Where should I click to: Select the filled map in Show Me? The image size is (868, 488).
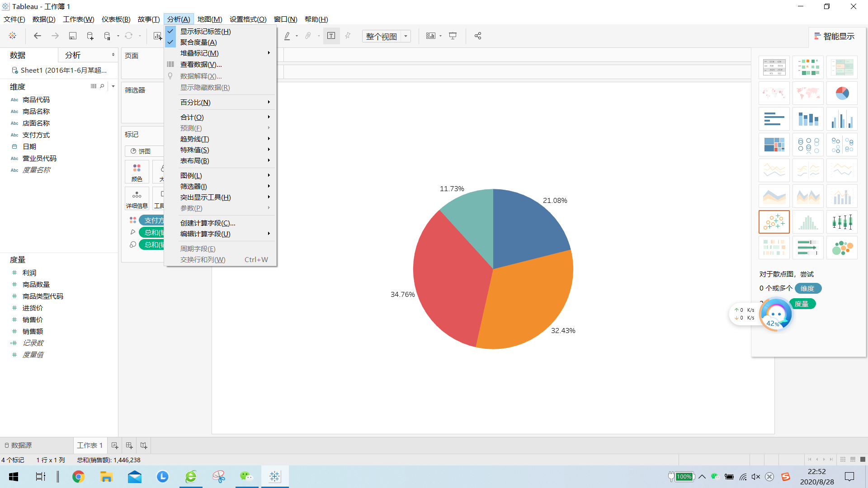tap(808, 93)
